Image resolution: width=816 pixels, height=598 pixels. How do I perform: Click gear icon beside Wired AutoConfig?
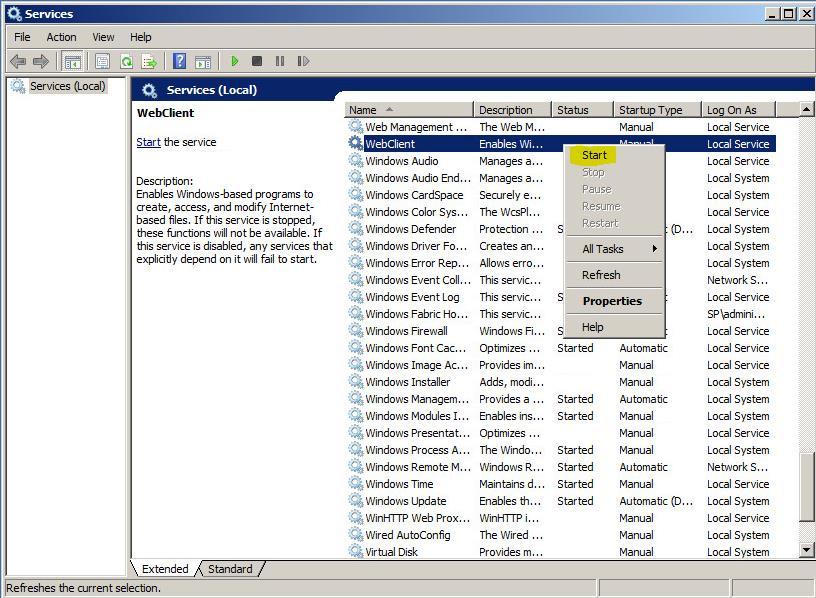click(356, 535)
